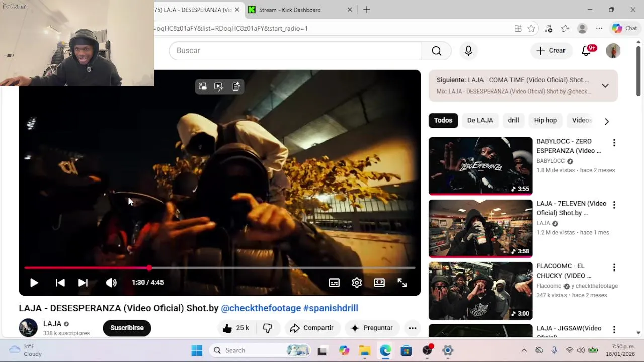The image size is (644, 362).
Task: Select the De LAJA filter chip
Action: tap(480, 120)
